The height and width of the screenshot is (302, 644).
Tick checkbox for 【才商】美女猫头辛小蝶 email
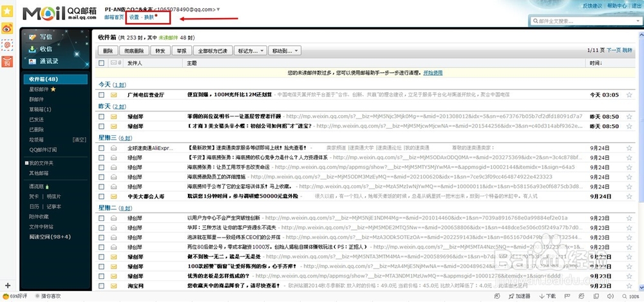click(x=102, y=126)
